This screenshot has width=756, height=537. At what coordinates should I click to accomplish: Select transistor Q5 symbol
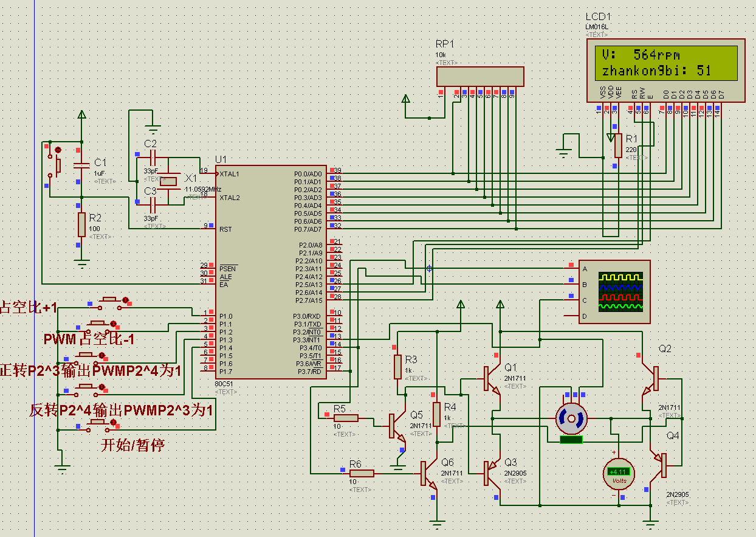pyautogui.click(x=396, y=426)
